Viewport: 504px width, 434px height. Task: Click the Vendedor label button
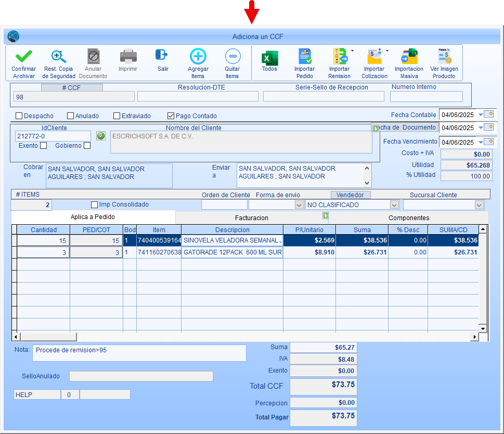[350, 195]
